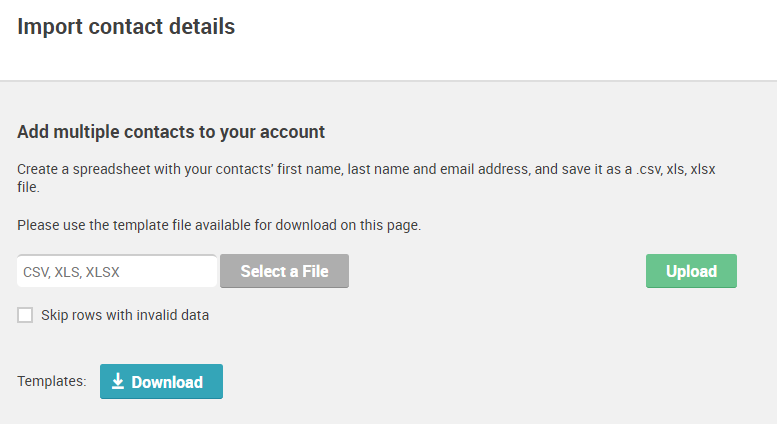
Task: Click the Select a File text in the gray button
Action: pos(284,271)
